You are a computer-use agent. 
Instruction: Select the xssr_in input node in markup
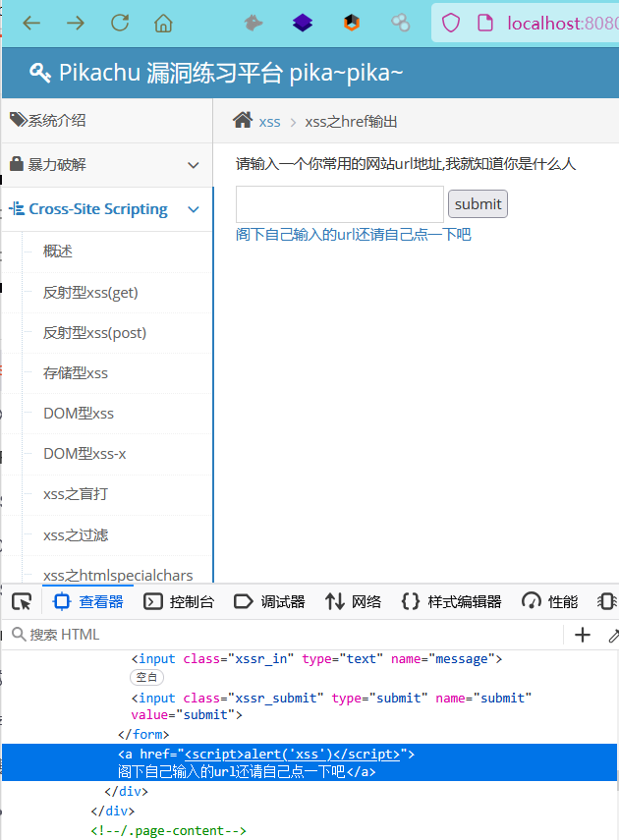(316, 659)
